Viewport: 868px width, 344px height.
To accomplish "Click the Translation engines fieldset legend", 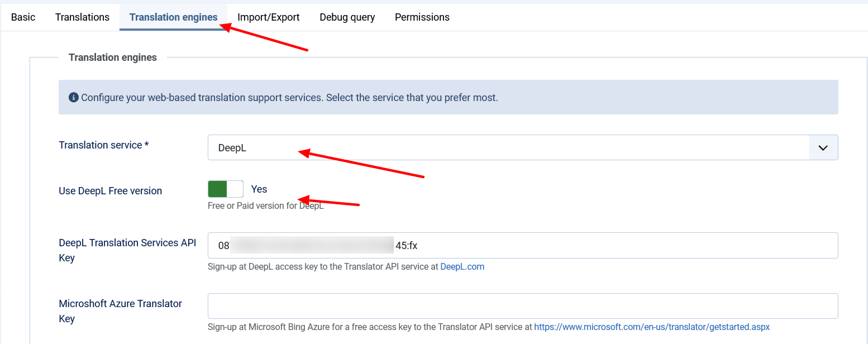I will [113, 58].
